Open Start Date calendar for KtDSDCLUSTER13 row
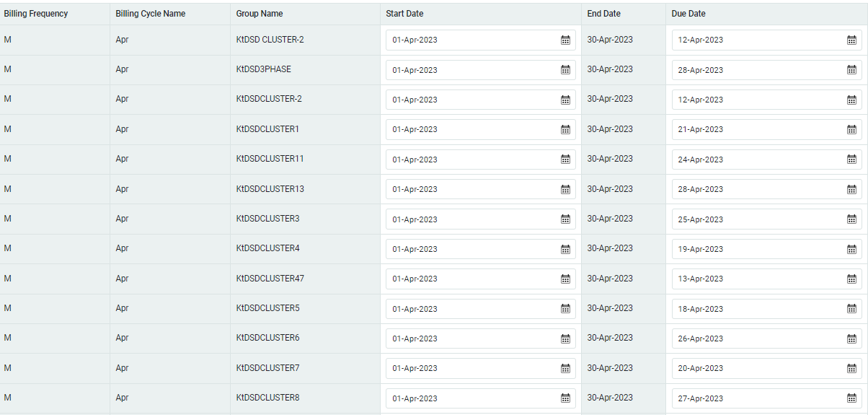 pyautogui.click(x=565, y=189)
